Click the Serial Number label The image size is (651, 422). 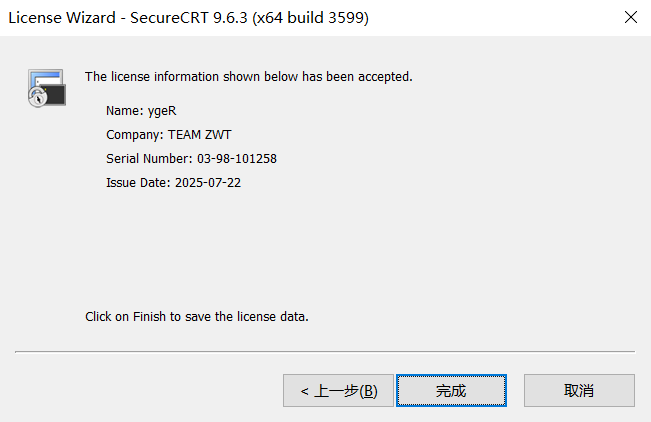click(149, 159)
